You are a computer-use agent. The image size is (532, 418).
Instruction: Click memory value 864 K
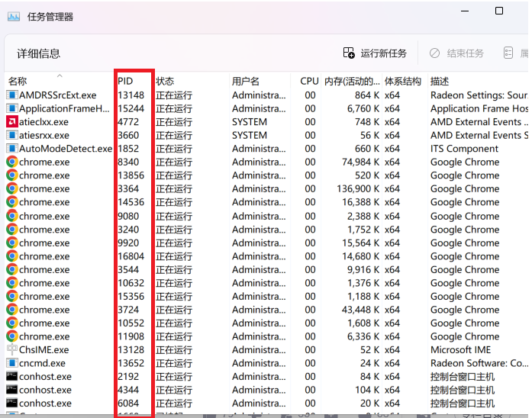367,95
